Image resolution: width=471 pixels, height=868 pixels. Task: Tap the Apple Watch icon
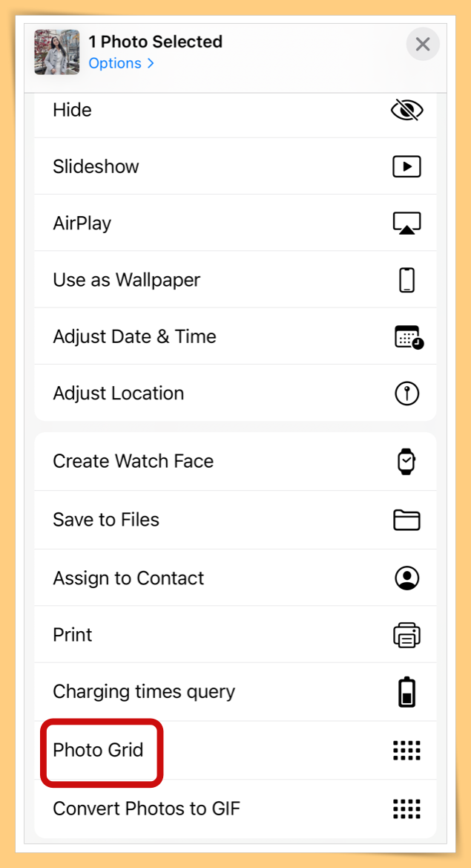tap(407, 461)
